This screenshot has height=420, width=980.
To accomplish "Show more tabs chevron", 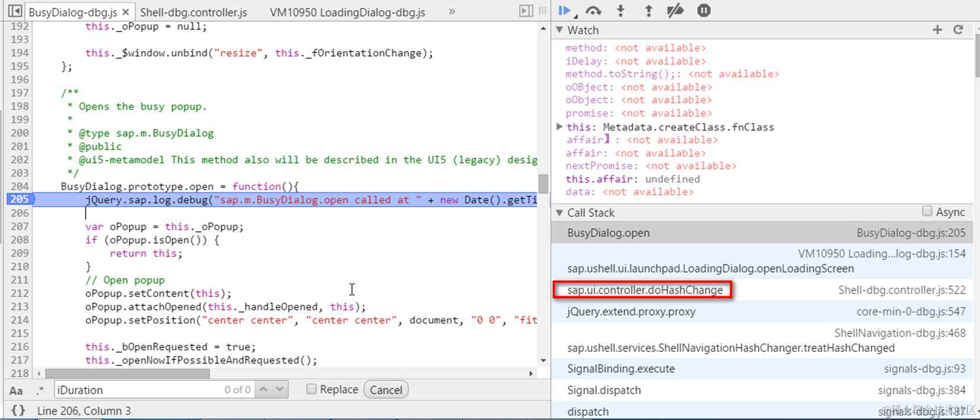I will click(x=452, y=11).
